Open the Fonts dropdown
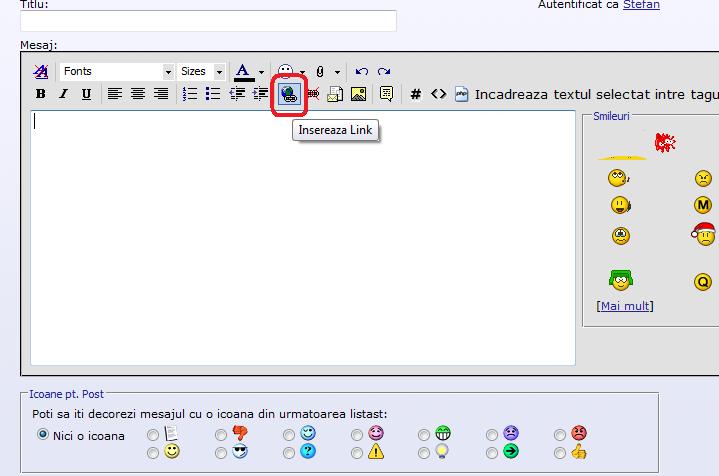Viewport: 719px width, 476px height. pos(116,72)
